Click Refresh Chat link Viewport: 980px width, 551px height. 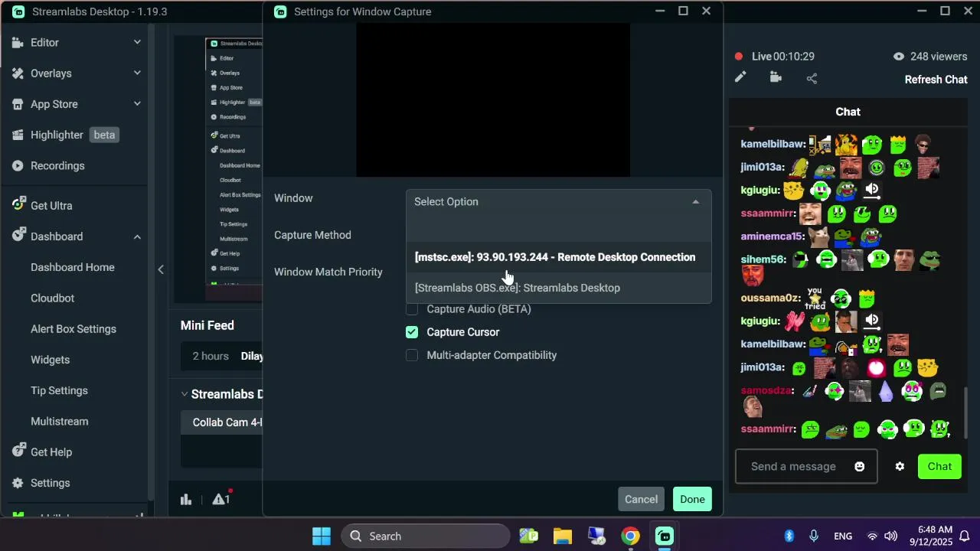[936, 80]
